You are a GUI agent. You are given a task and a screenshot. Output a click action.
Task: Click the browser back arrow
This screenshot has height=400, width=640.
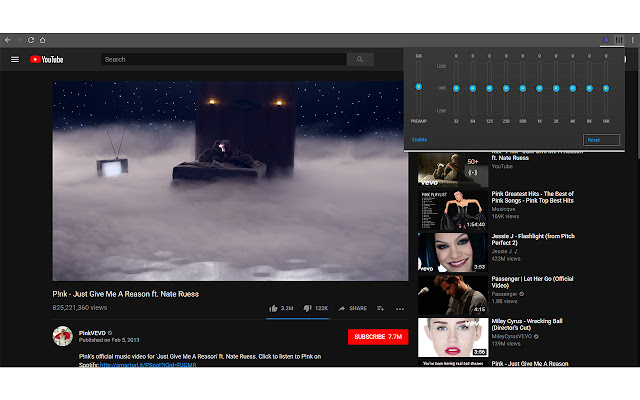pos(8,40)
